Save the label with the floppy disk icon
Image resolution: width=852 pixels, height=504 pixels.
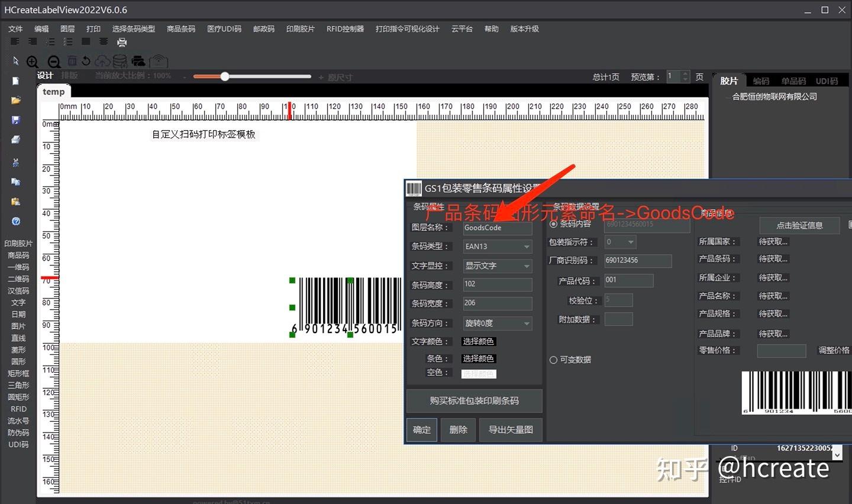click(15, 120)
